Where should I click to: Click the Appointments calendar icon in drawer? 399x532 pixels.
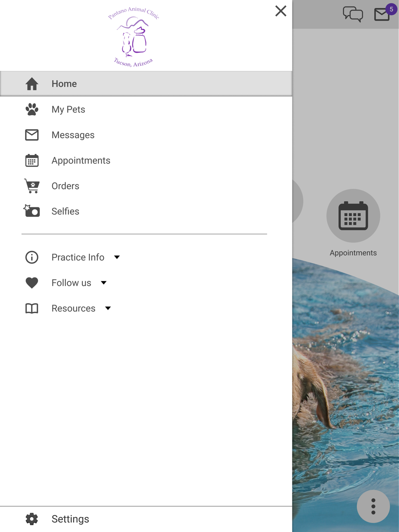pyautogui.click(x=32, y=160)
